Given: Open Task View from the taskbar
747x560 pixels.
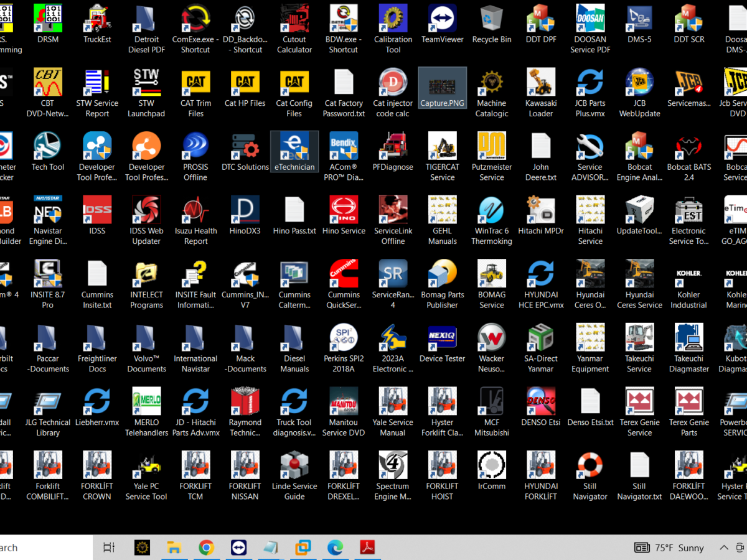Looking at the screenshot, I should tap(109, 548).
